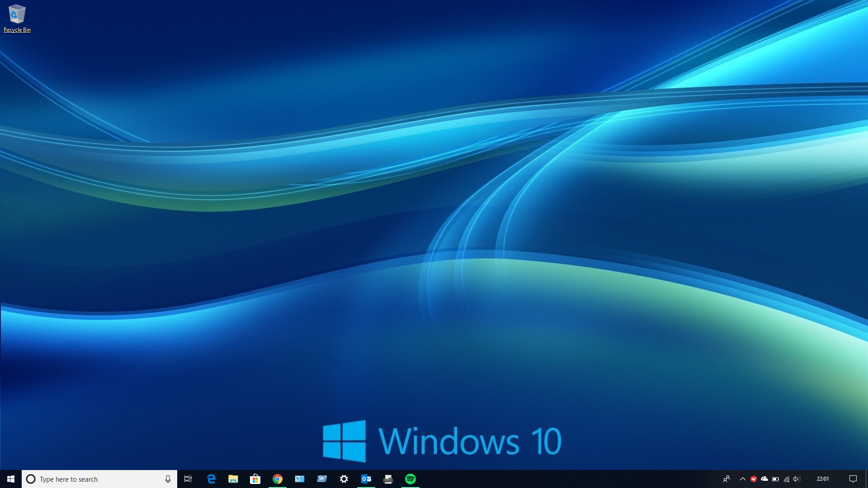The height and width of the screenshot is (488, 868).
Task: Open the People icon in system tray
Action: [726, 479]
